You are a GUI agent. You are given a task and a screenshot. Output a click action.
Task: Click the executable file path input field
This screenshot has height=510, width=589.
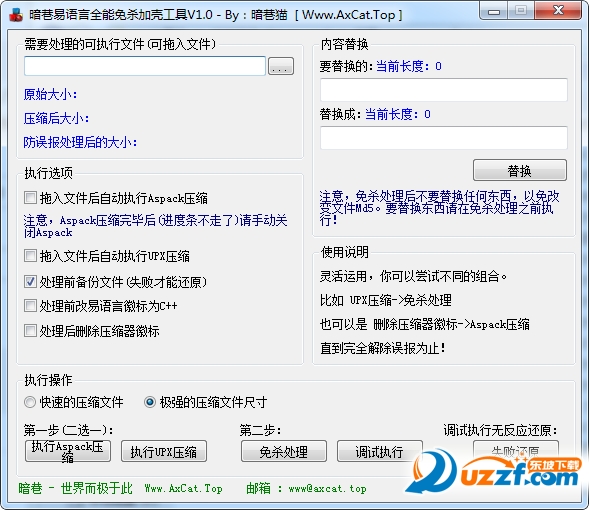145,66
